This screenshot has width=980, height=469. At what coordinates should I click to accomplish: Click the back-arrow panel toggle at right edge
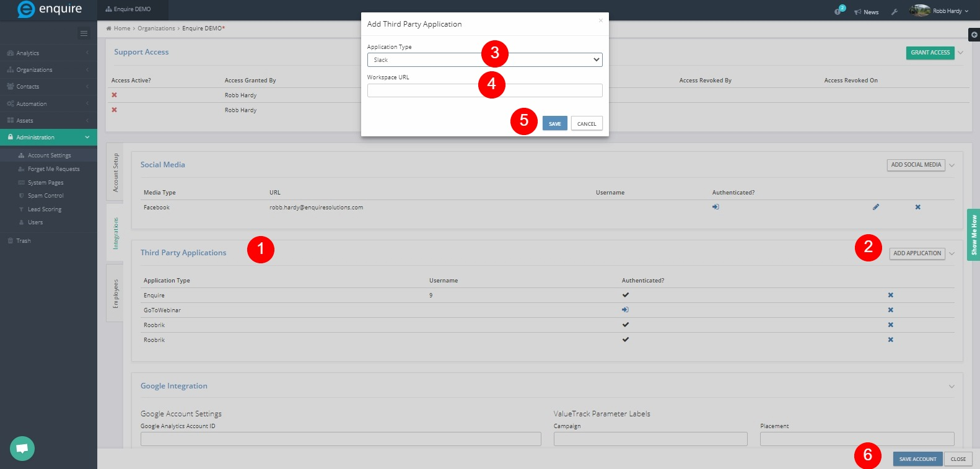click(x=974, y=35)
